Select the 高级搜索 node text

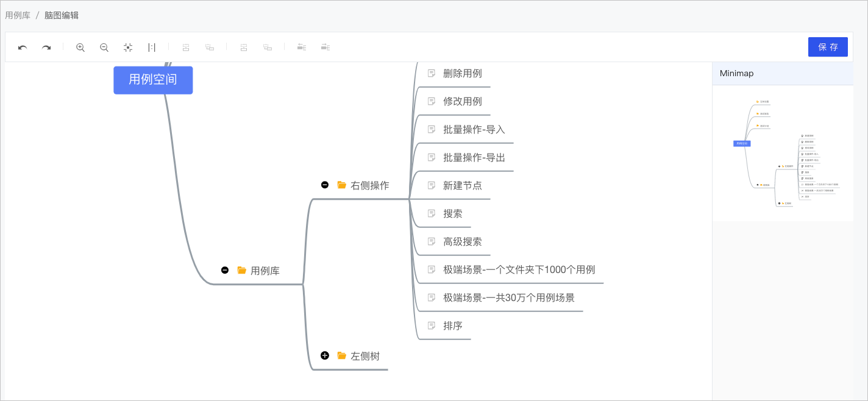tap(463, 241)
